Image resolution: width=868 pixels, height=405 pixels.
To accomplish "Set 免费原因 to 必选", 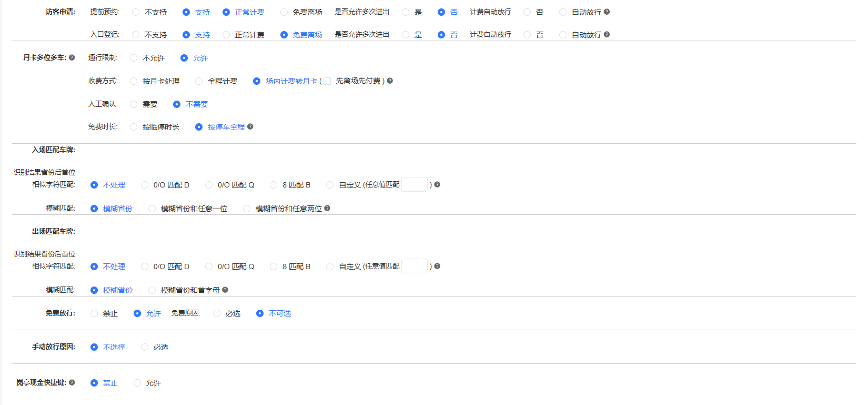I will [x=217, y=313].
